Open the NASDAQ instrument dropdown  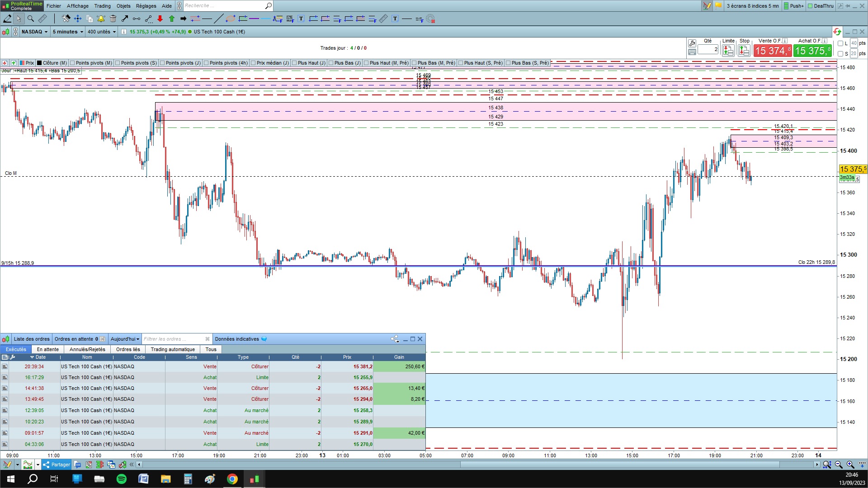coord(35,32)
